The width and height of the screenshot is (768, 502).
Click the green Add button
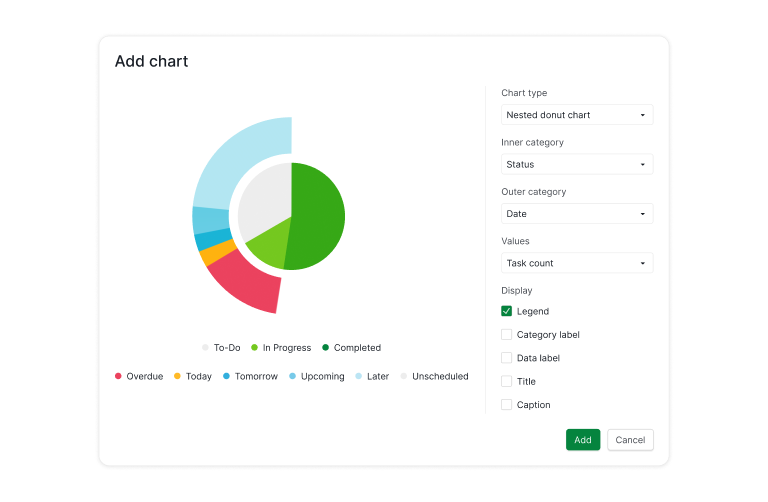(x=583, y=440)
